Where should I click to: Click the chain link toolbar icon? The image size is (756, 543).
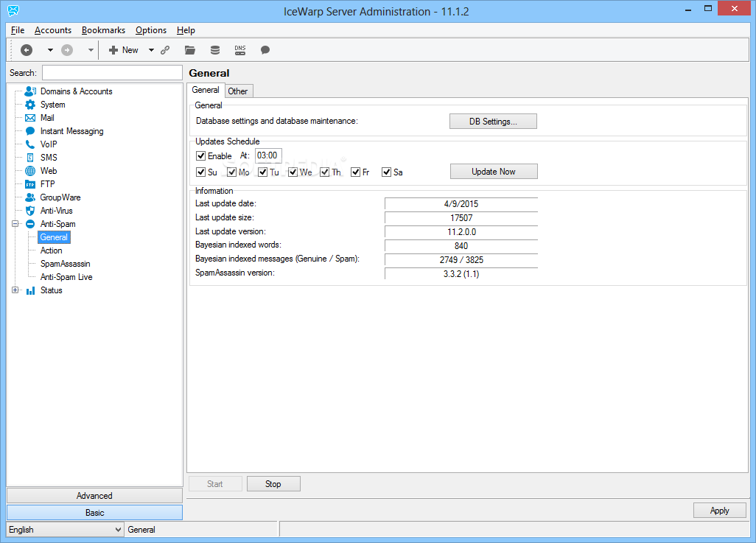click(165, 50)
